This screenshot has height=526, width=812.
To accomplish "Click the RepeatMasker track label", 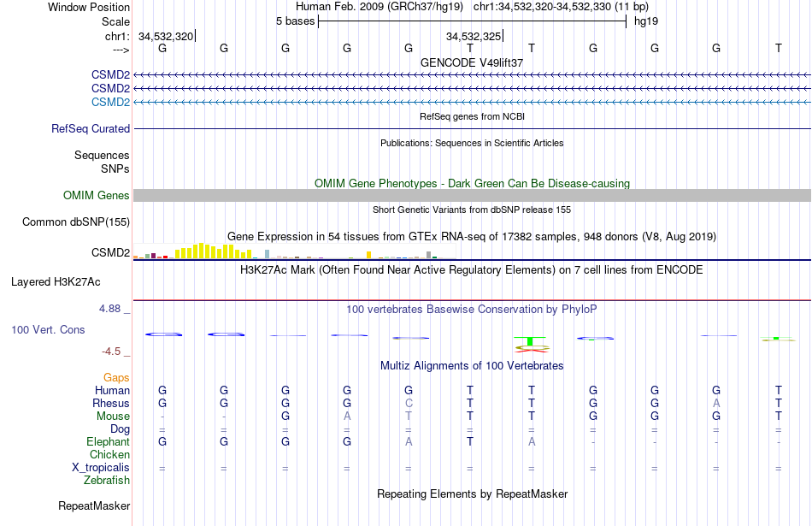I will [94, 505].
